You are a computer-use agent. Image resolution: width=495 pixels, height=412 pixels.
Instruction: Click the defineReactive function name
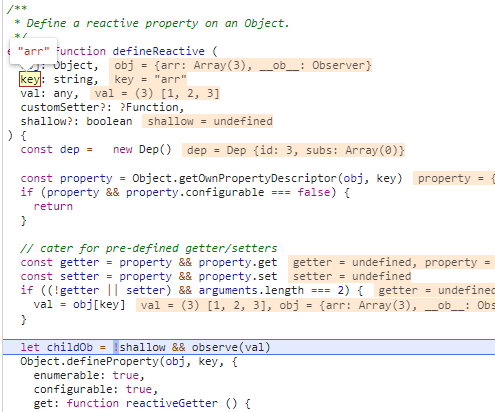[158, 51]
